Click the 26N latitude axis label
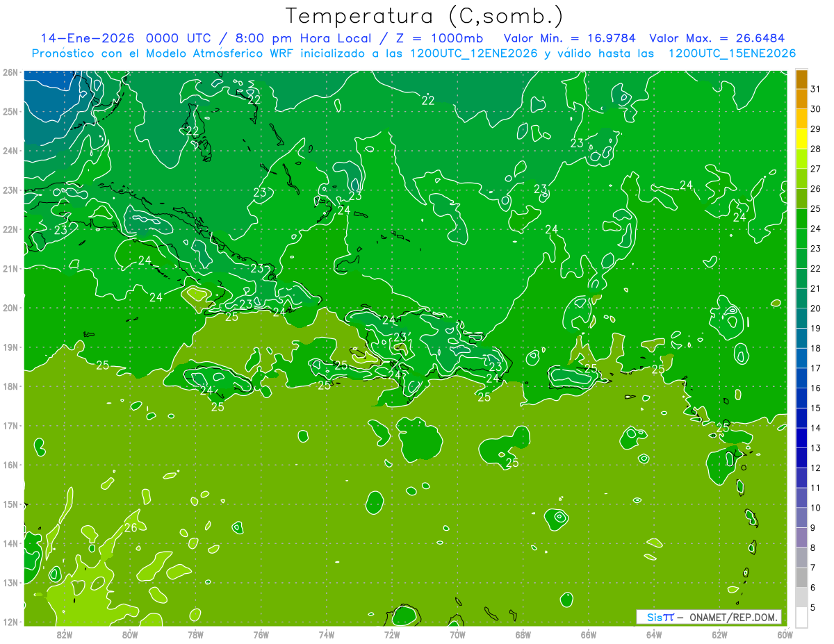Viewport: 834px width, 644px height. coord(10,72)
